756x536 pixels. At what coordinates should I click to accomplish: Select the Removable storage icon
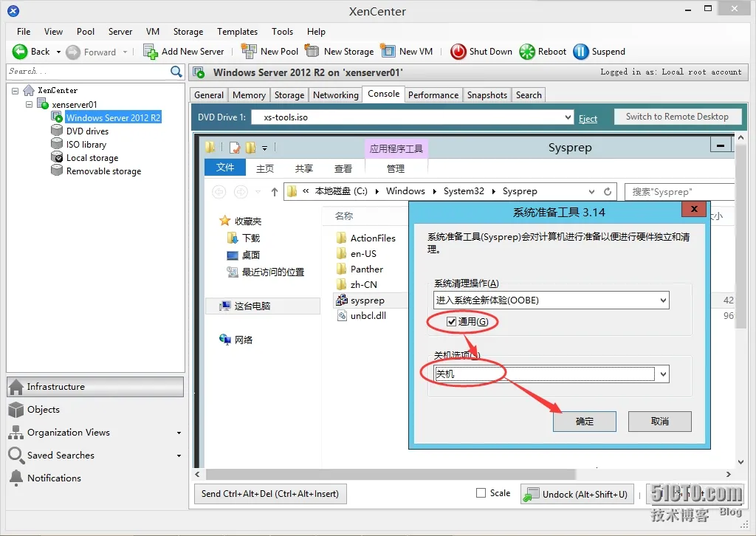[x=57, y=171]
